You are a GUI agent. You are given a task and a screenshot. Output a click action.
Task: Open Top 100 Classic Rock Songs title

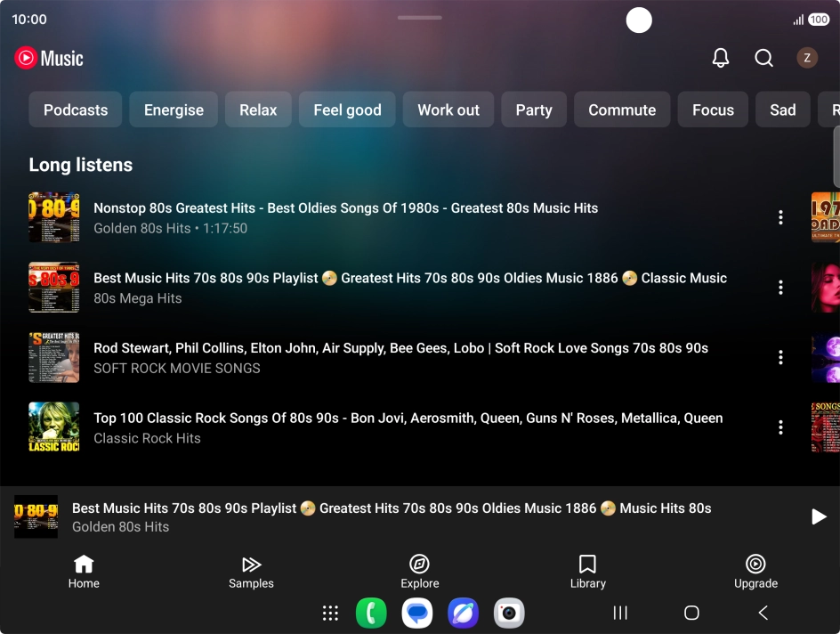pos(408,418)
